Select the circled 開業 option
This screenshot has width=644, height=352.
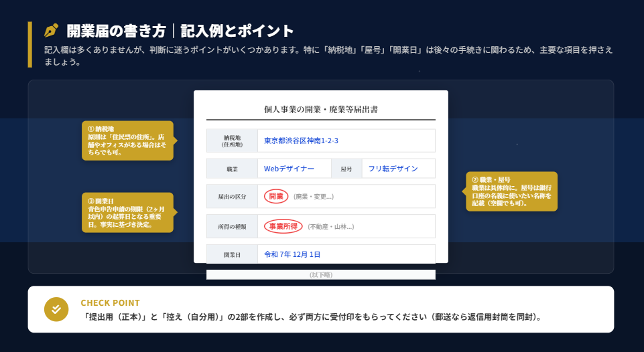[x=275, y=196]
